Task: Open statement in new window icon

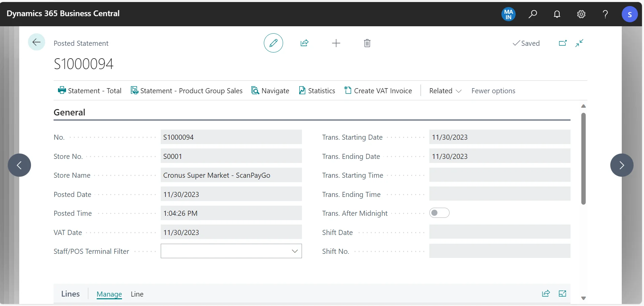Action: (x=562, y=43)
